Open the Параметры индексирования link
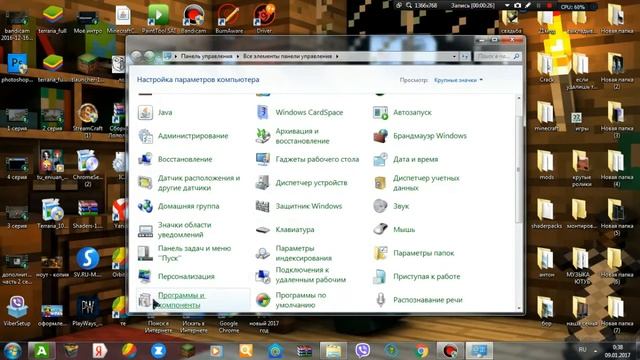 click(304, 253)
